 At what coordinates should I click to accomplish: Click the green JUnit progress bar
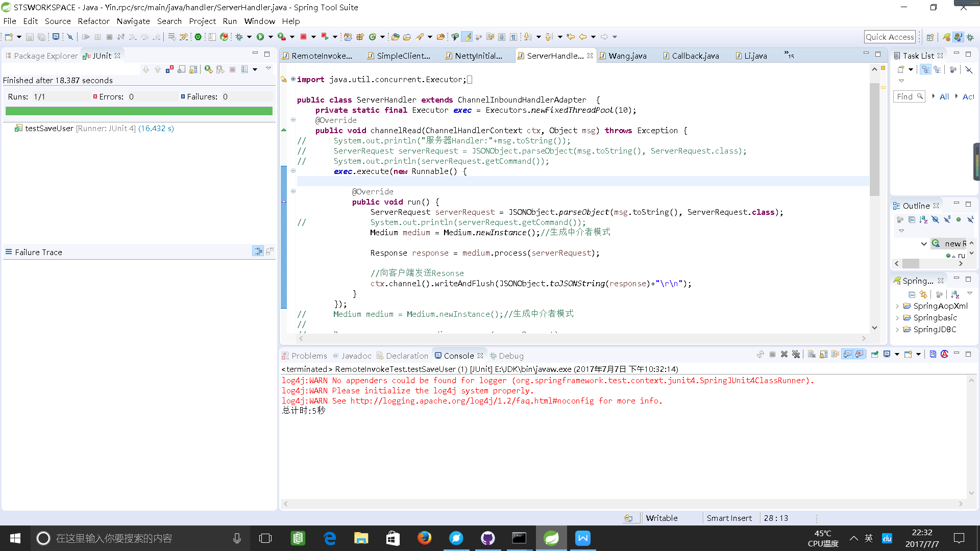(139, 111)
